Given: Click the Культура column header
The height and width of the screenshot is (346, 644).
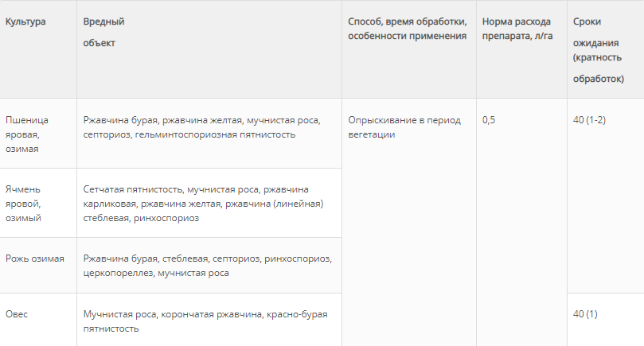Looking at the screenshot, I should (25, 21).
